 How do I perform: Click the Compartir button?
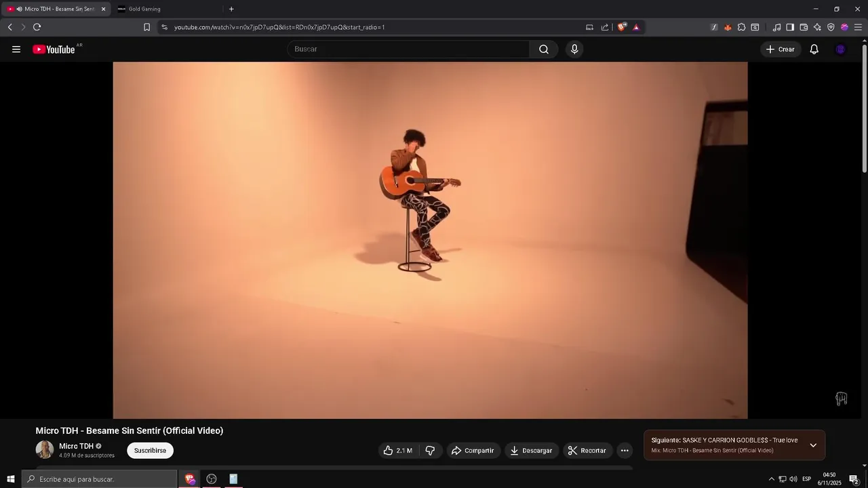473,451
